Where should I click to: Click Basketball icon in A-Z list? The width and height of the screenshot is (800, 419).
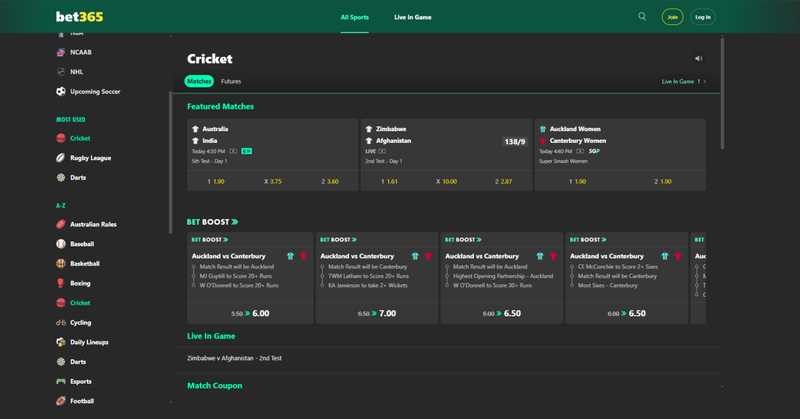pos(61,263)
